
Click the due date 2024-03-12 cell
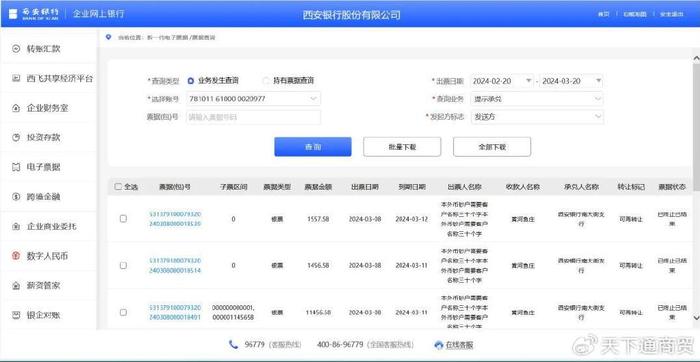pos(412,219)
